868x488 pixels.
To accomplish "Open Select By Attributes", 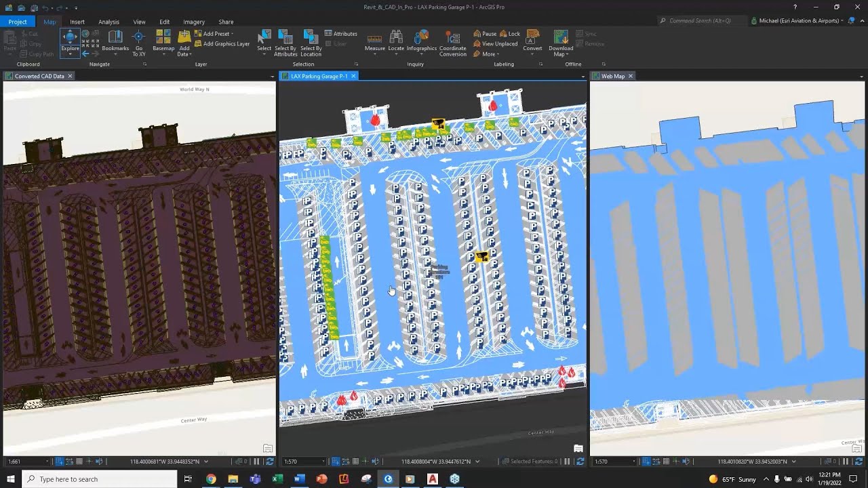I will [x=285, y=43].
